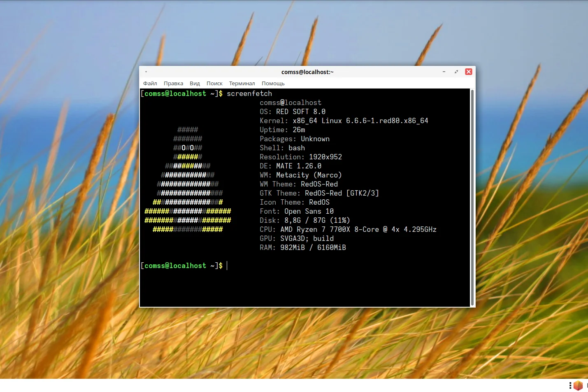588x392 pixels.
Task: Close the comss@localhost terminal window
Action: [468, 72]
